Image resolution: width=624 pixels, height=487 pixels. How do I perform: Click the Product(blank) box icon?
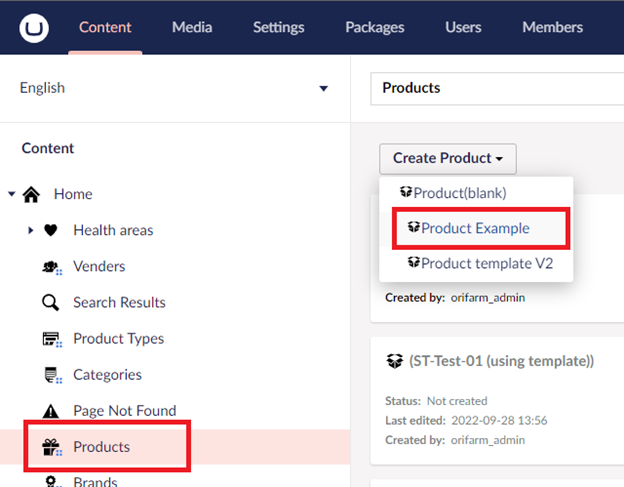tap(406, 192)
